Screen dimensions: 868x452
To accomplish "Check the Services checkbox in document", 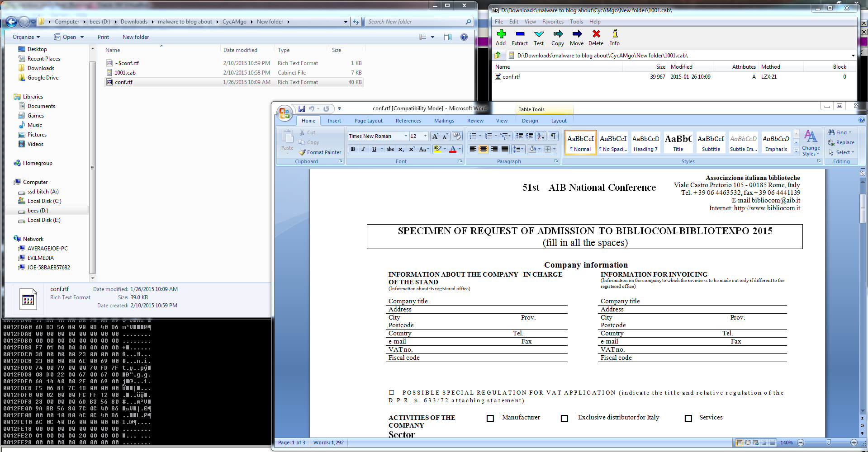I will pos(688,419).
